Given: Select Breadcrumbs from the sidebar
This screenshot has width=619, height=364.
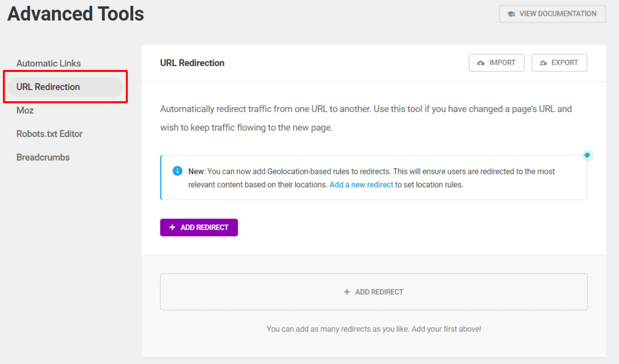Looking at the screenshot, I should pyautogui.click(x=42, y=157).
